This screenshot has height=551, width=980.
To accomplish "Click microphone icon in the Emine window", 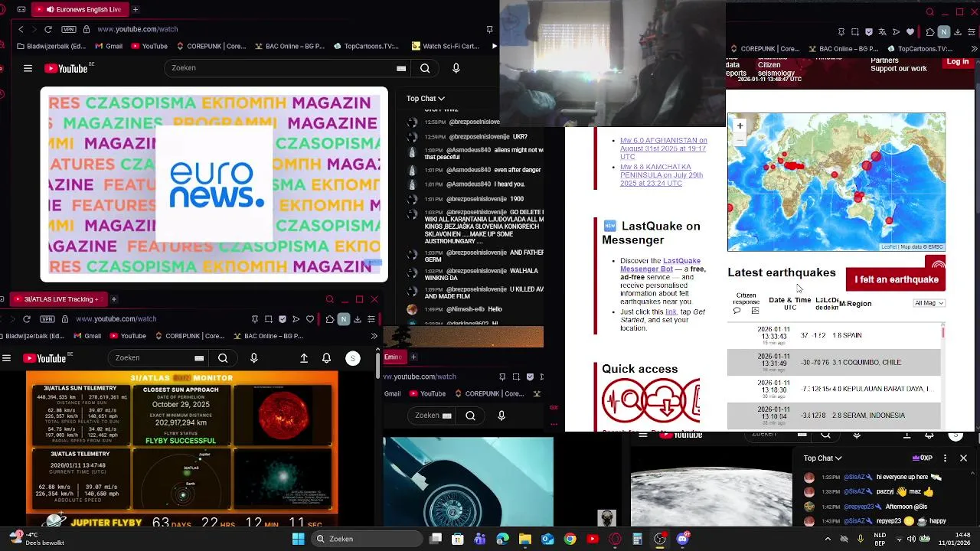I will pos(501,416).
